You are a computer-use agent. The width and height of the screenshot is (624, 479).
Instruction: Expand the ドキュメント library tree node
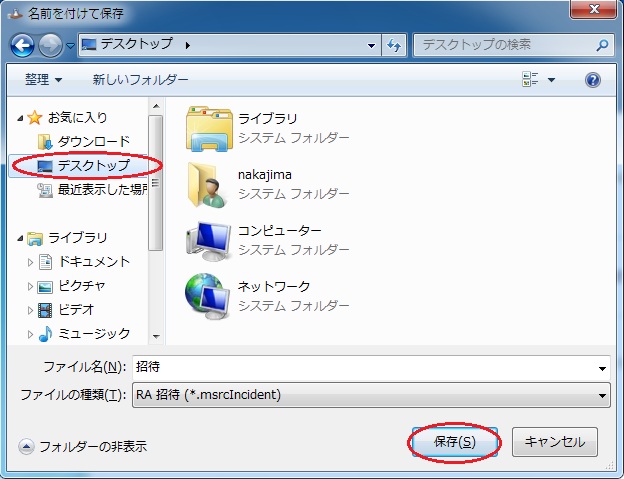pos(29,262)
